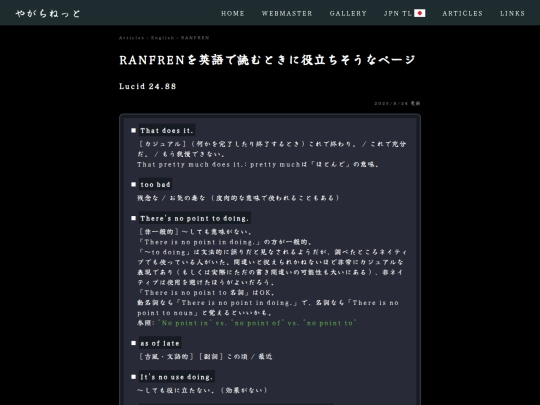The image size is (540, 405).
Task: Select the 'as of late' entry heading
Action: (x=160, y=343)
